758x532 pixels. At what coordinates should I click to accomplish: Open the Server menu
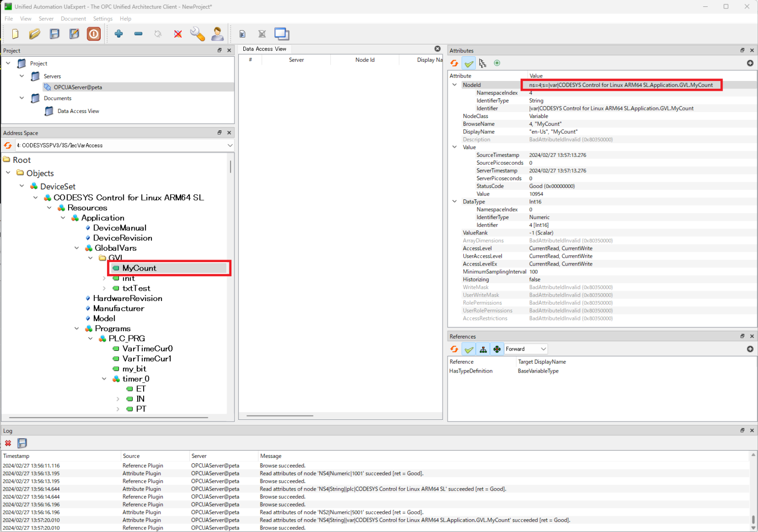click(x=46, y=18)
